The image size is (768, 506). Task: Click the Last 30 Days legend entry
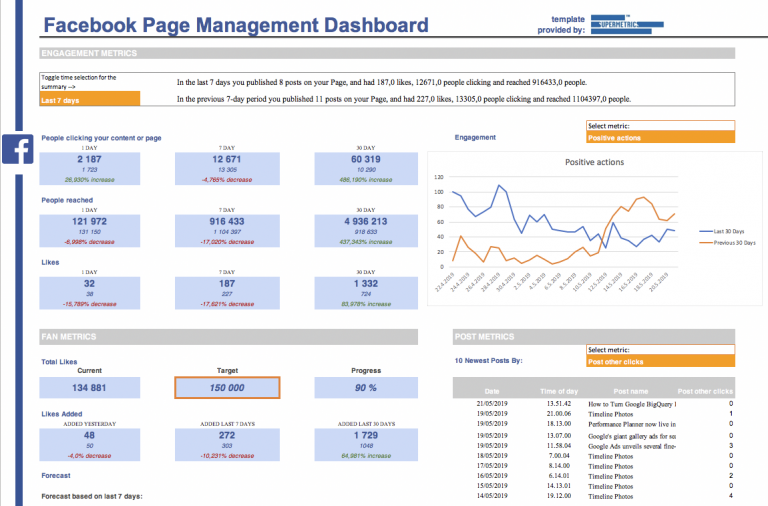(x=721, y=231)
